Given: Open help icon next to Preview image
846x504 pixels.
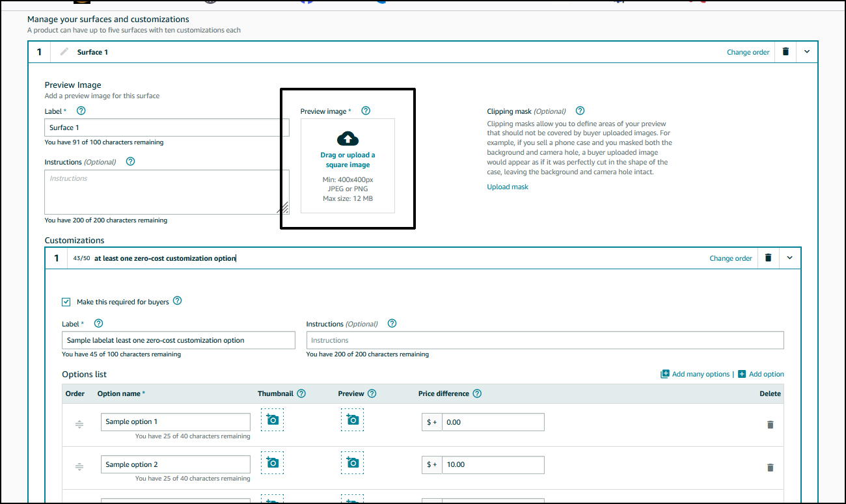Looking at the screenshot, I should point(366,111).
